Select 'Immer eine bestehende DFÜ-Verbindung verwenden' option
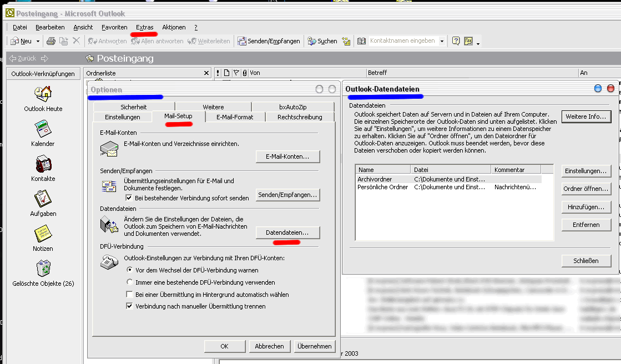The width and height of the screenshot is (621, 364). coord(130,282)
